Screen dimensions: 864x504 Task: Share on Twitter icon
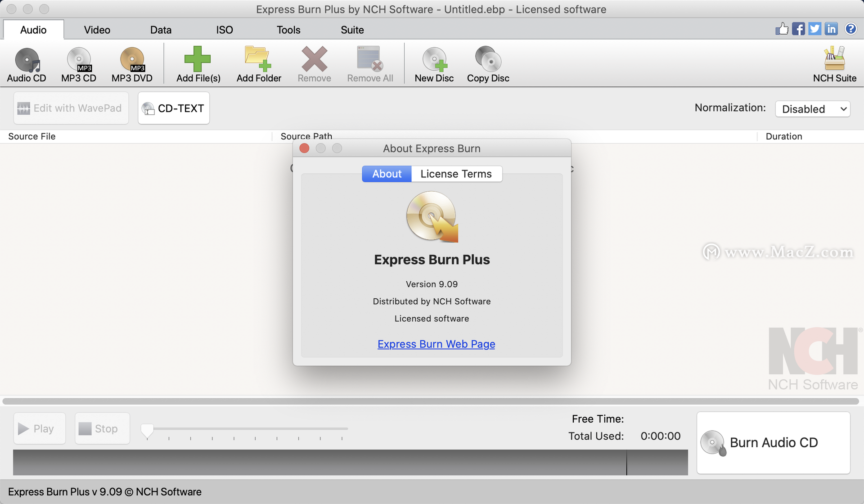tap(814, 29)
